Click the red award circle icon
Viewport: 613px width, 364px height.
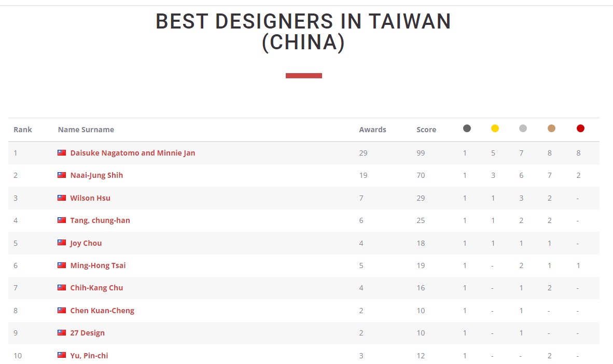tap(580, 129)
